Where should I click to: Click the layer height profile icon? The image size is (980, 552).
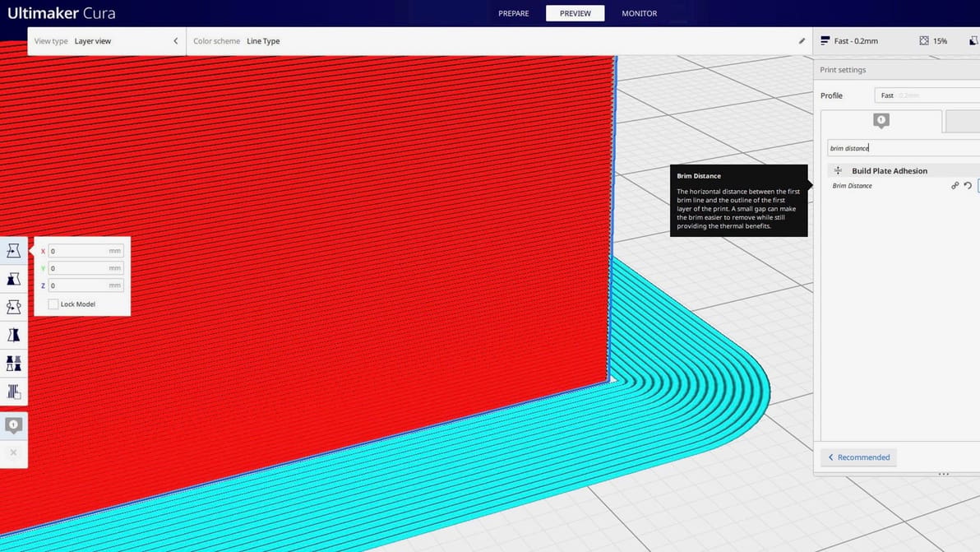click(x=825, y=40)
